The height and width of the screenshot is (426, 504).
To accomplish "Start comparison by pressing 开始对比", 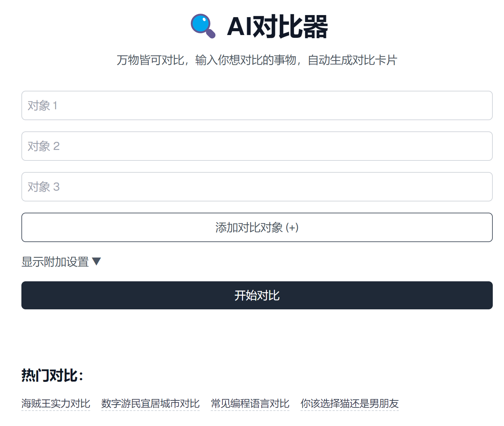I will coord(257,295).
